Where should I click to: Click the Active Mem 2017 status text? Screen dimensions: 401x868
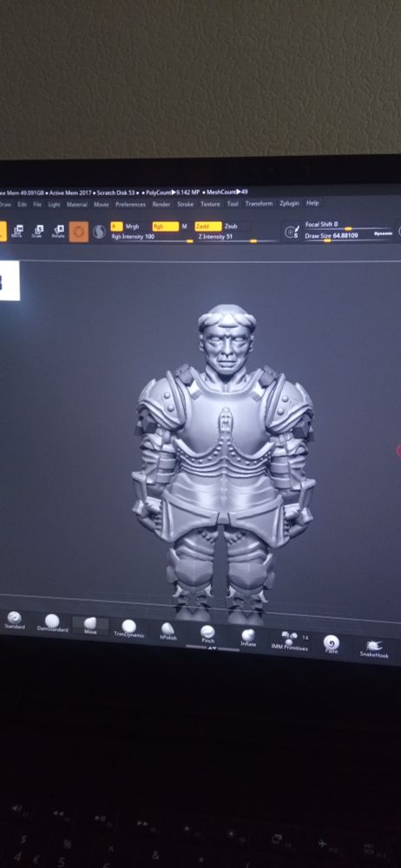pos(71,193)
